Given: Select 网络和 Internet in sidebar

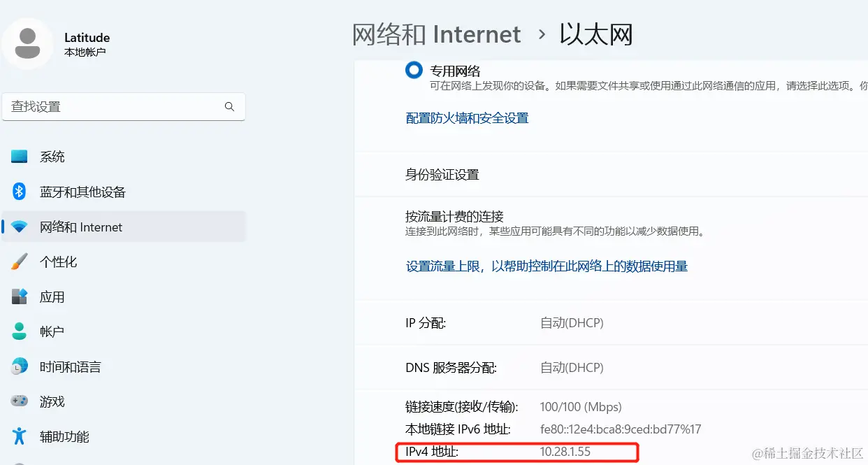Looking at the screenshot, I should coord(124,227).
